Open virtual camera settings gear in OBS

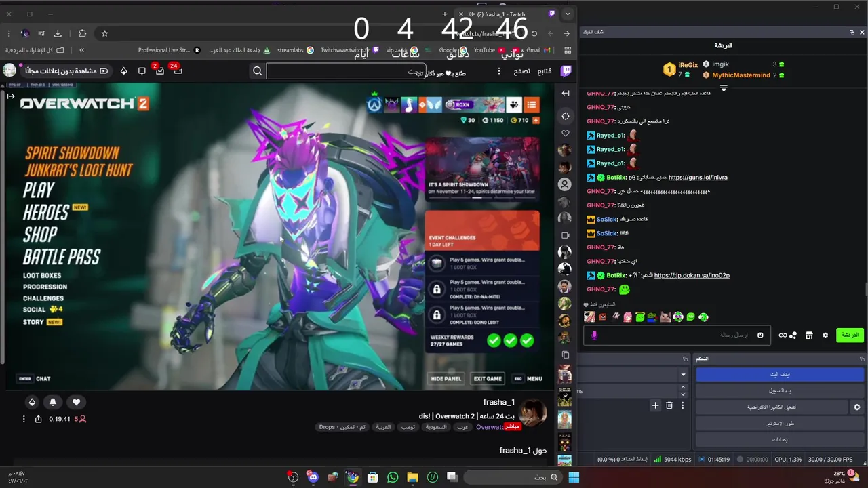pos(857,407)
